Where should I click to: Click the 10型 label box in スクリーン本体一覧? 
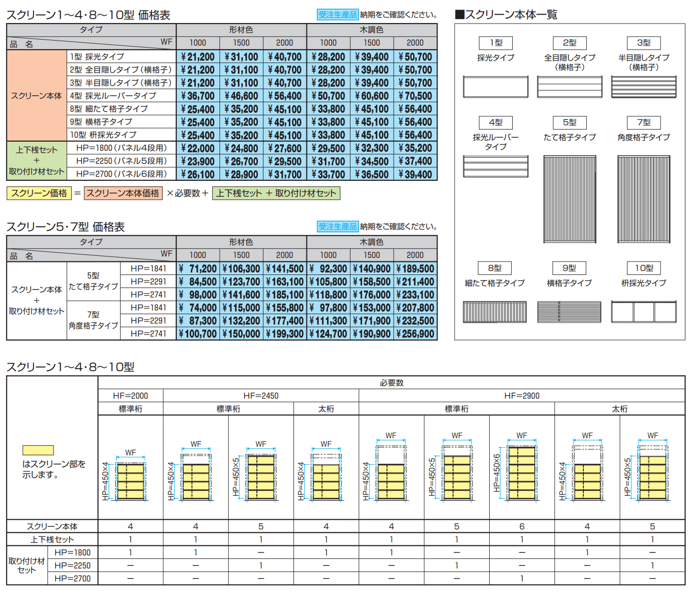click(643, 268)
